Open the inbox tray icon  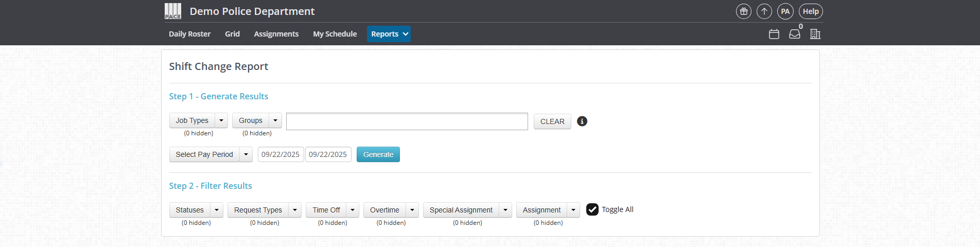tap(795, 34)
